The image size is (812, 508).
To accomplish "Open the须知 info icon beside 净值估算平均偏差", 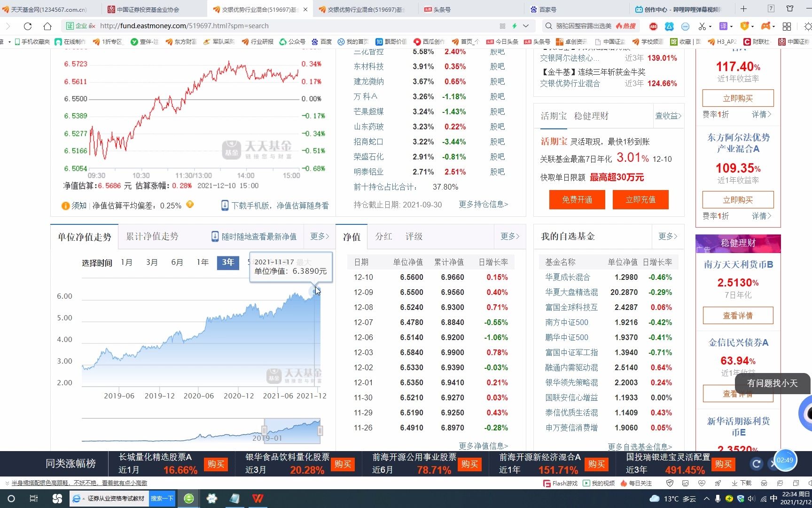I will [x=65, y=205].
